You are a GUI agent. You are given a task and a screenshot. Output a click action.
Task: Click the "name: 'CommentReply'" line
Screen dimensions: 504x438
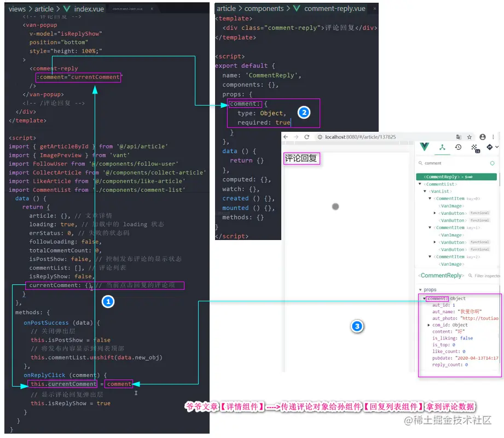[262, 75]
